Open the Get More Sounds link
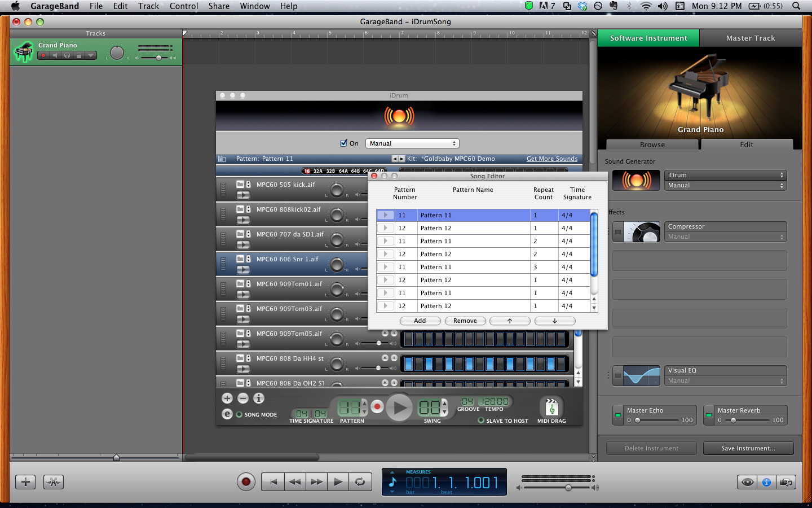The width and height of the screenshot is (812, 508). click(551, 159)
